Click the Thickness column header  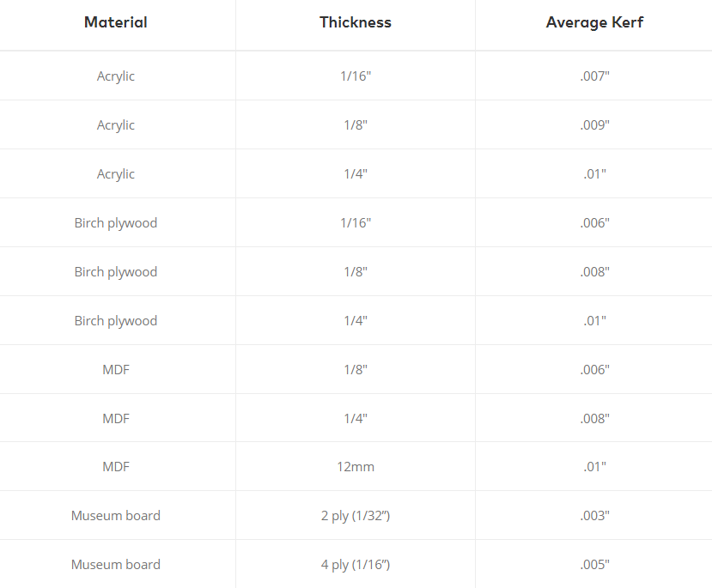356,22
